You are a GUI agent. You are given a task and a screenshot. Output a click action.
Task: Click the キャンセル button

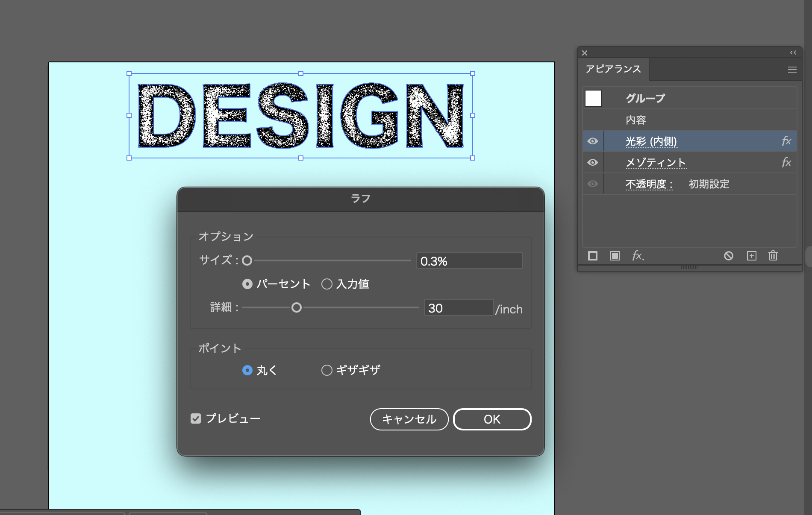(x=409, y=419)
